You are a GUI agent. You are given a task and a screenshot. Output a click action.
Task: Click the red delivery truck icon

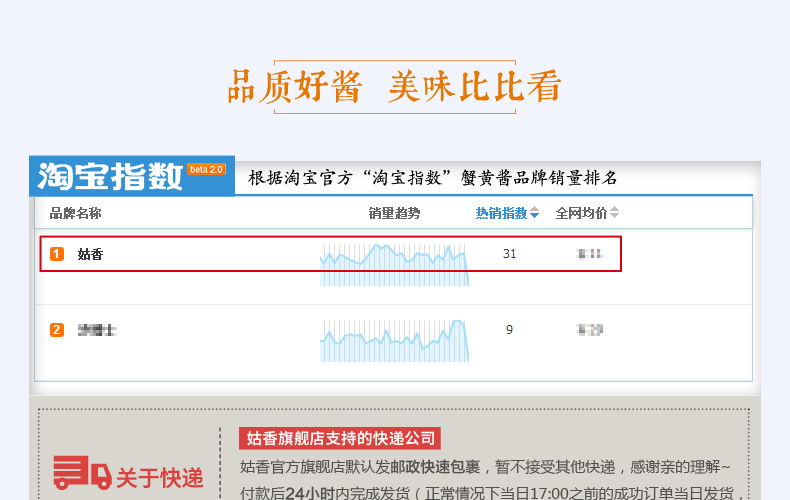[82, 473]
